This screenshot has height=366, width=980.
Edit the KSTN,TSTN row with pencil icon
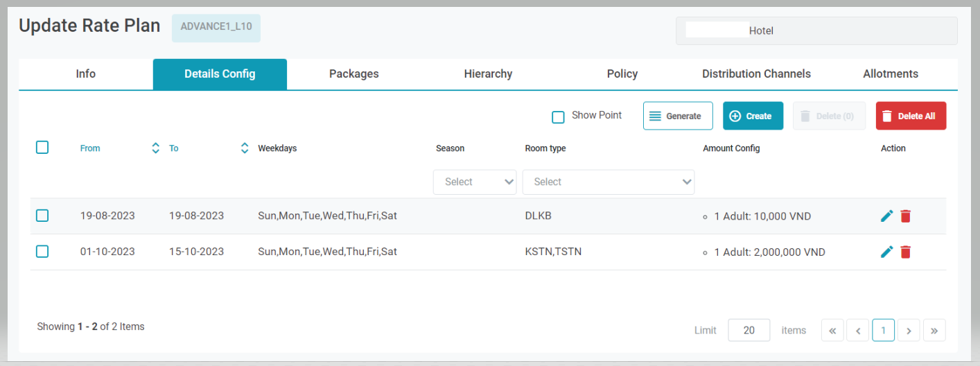(886, 252)
